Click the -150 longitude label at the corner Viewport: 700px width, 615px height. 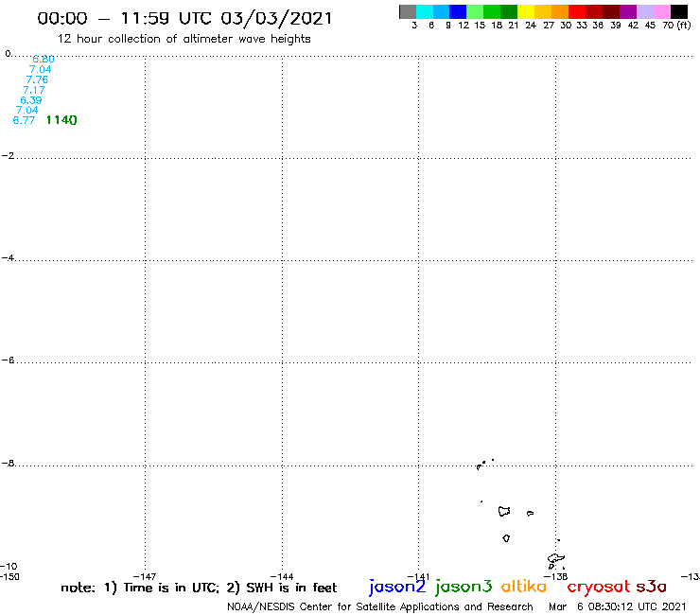9,576
